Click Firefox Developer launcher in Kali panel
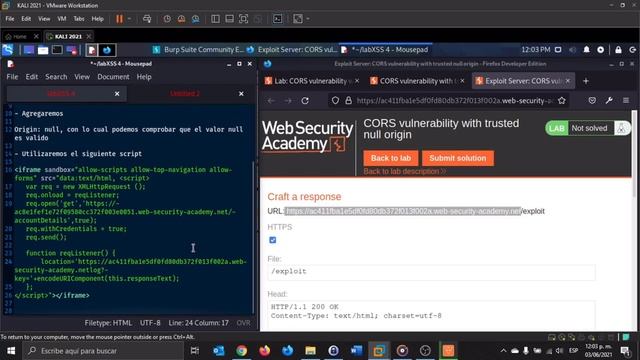The height and width of the screenshot is (360, 640). pyautogui.click(x=107, y=50)
